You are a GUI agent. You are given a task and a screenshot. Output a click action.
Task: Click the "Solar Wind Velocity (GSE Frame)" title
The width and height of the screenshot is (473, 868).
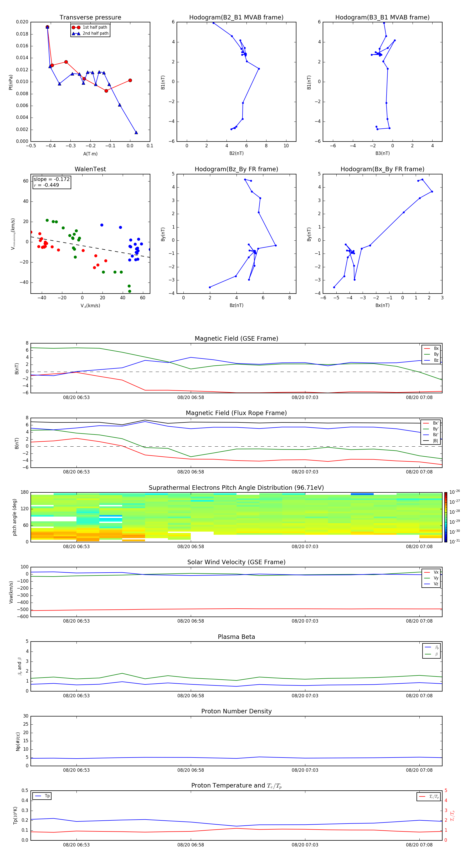[236, 562]
